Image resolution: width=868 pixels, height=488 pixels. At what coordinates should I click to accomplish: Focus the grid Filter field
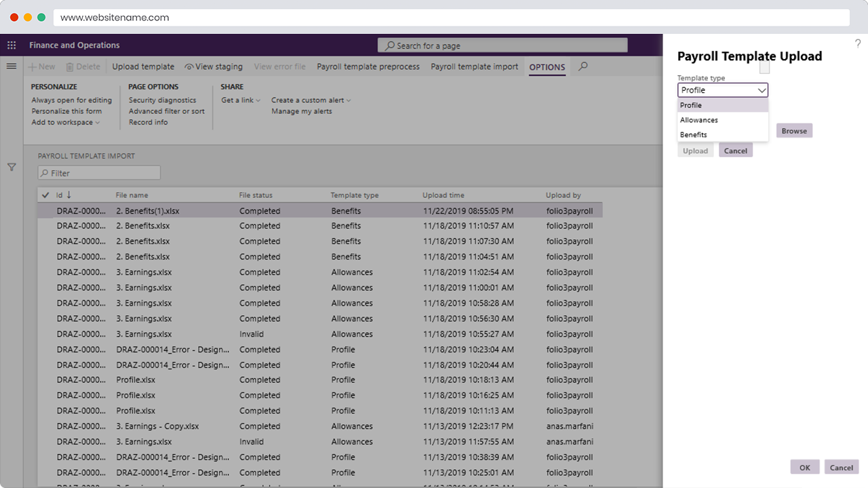[99, 173]
